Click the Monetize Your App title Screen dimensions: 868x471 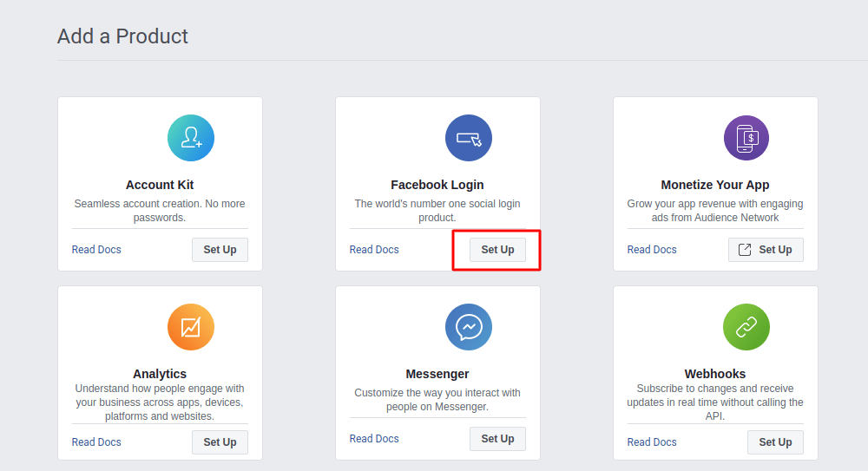point(715,185)
